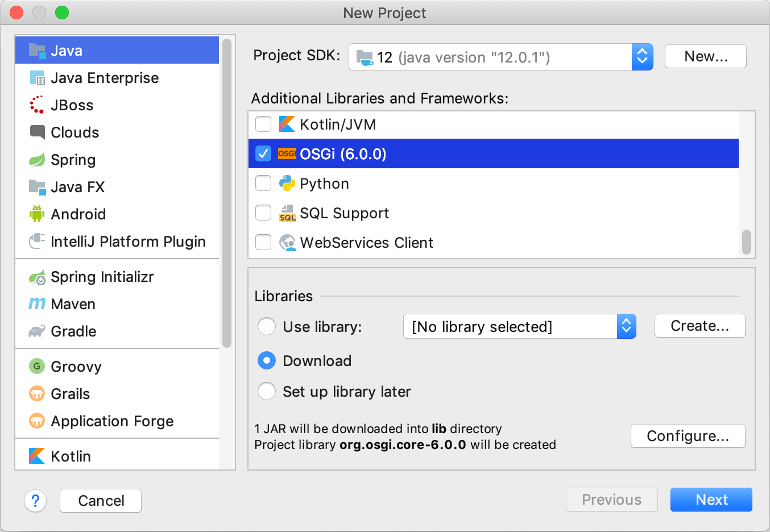This screenshot has width=770, height=532.
Task: Uncheck the OSGi (6.0.0) checkbox
Action: tap(263, 153)
